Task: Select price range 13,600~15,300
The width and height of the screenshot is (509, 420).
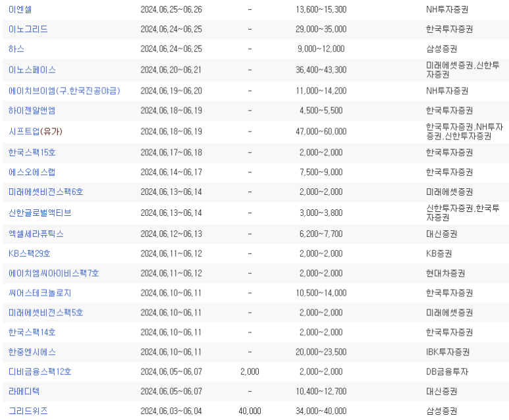Action: click(x=321, y=9)
